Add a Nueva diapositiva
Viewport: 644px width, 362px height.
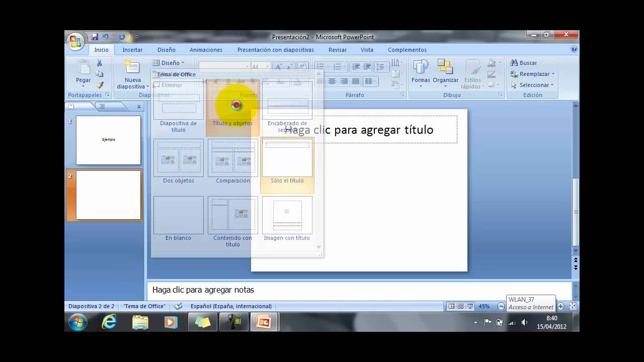click(133, 74)
